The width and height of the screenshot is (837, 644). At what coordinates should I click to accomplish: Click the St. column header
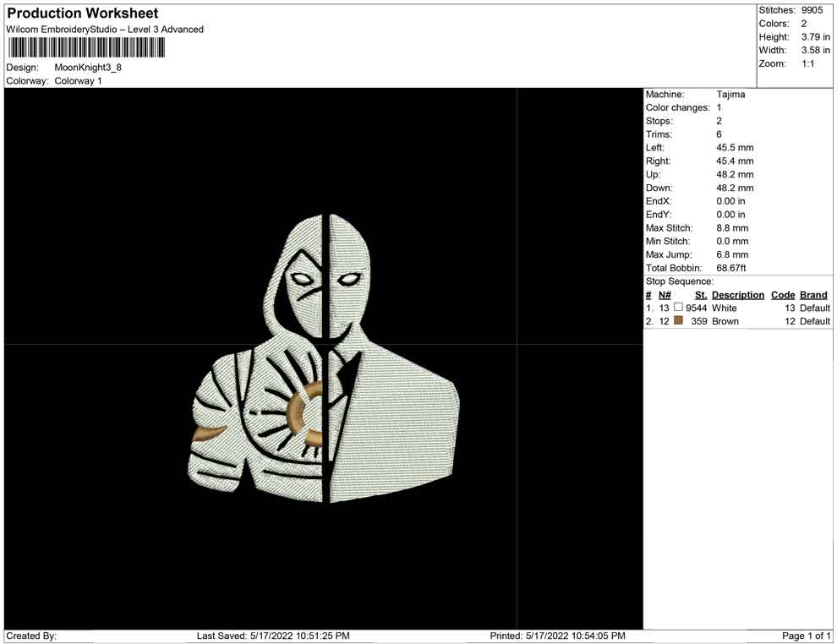701,295
